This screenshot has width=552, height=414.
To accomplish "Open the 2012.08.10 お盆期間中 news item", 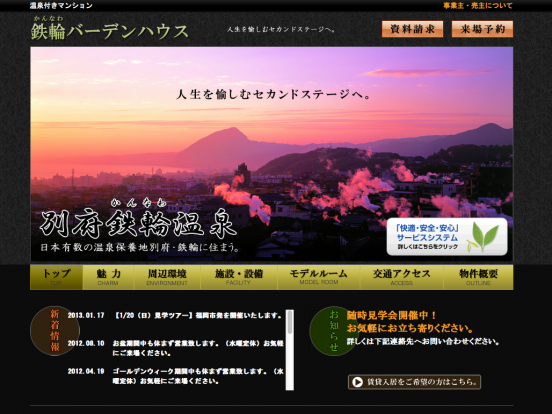I will pyautogui.click(x=176, y=348).
